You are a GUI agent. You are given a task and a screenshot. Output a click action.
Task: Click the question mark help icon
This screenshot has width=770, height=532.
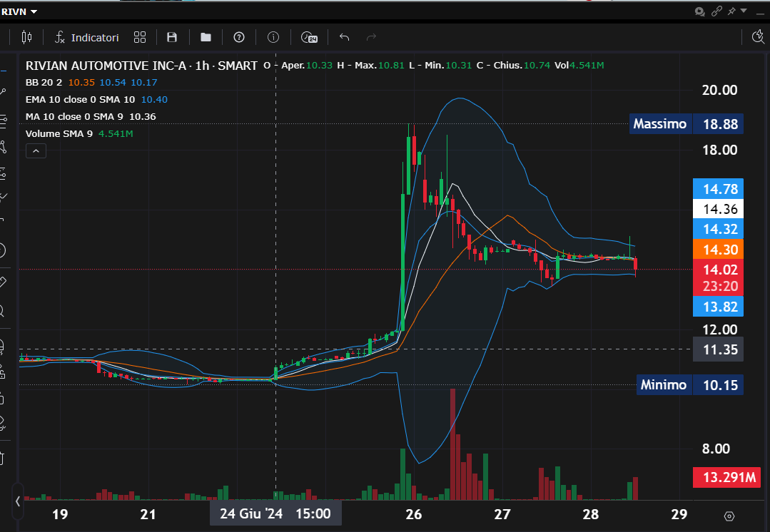[239, 37]
